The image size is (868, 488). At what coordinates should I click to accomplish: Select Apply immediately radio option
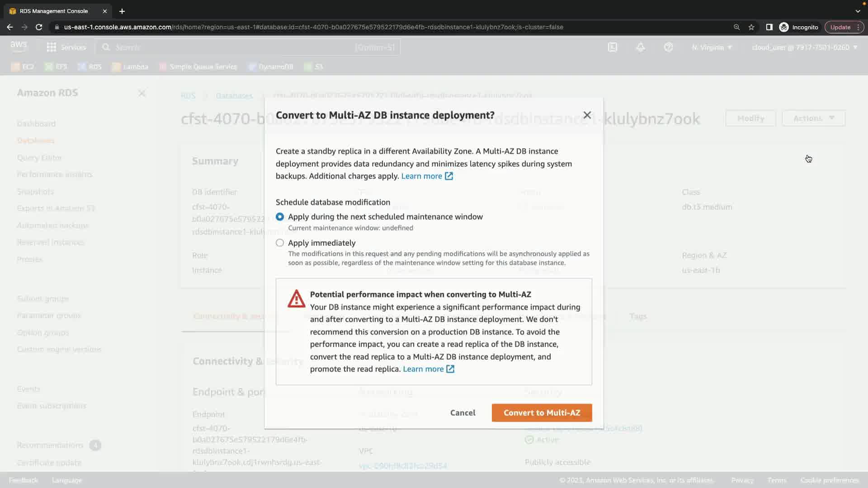pyautogui.click(x=280, y=243)
